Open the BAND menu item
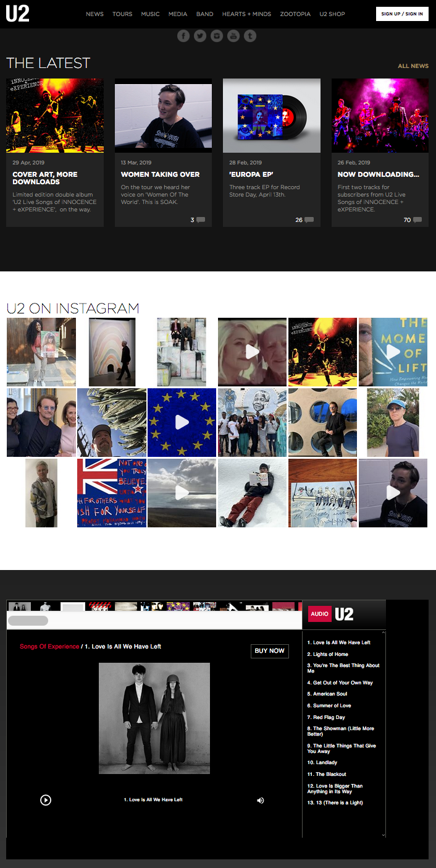436x868 pixels. (205, 14)
